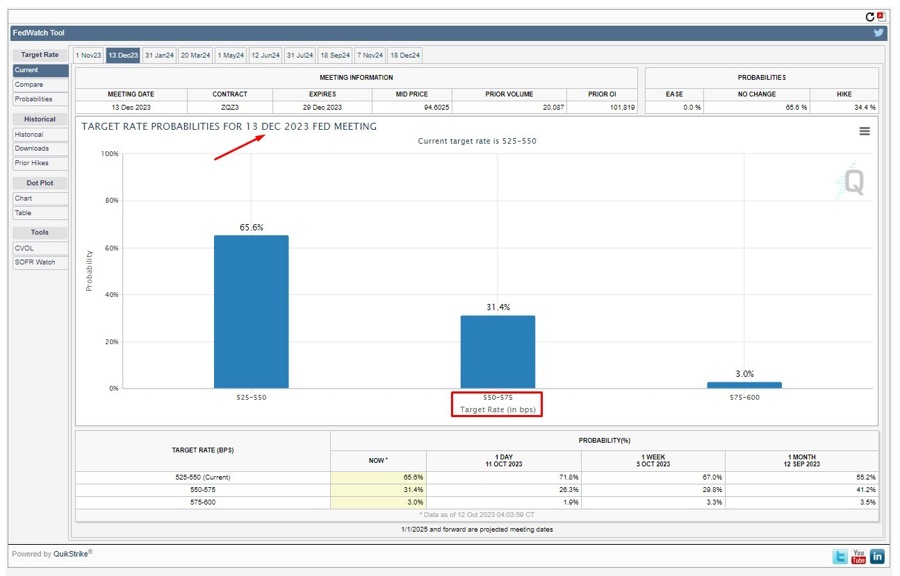Viewport: 900px width, 576px height.
Task: Click the 1 DAY 11 OCT 2023 header
Action: [503, 461]
